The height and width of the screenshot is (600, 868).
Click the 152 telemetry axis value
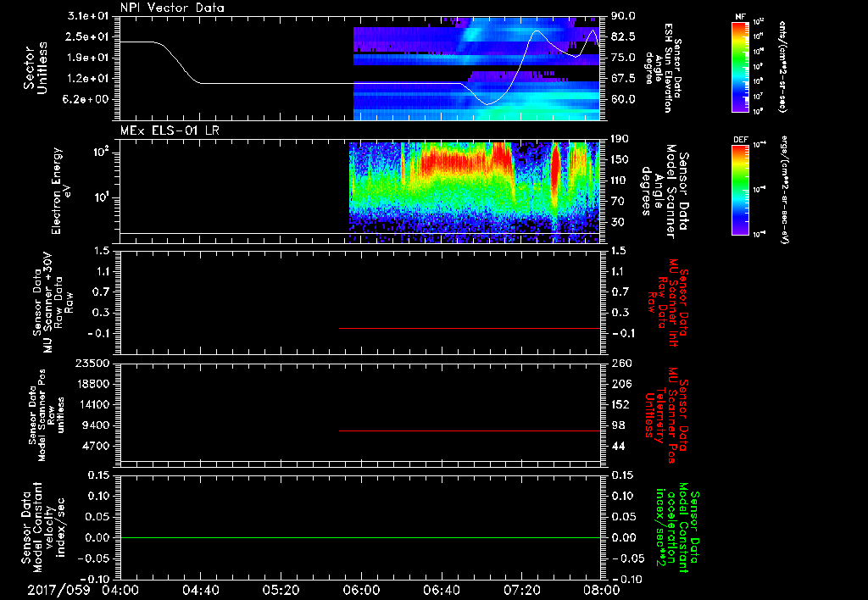tap(621, 404)
